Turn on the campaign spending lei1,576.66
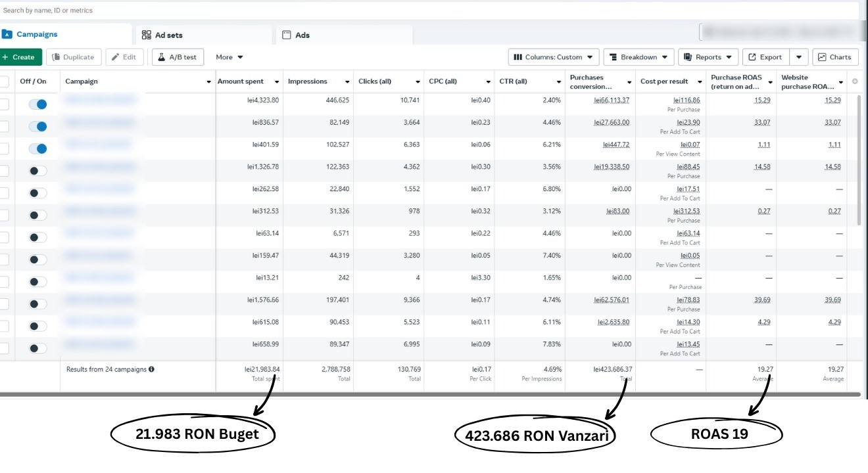This screenshot has height=473, width=868. [x=38, y=304]
